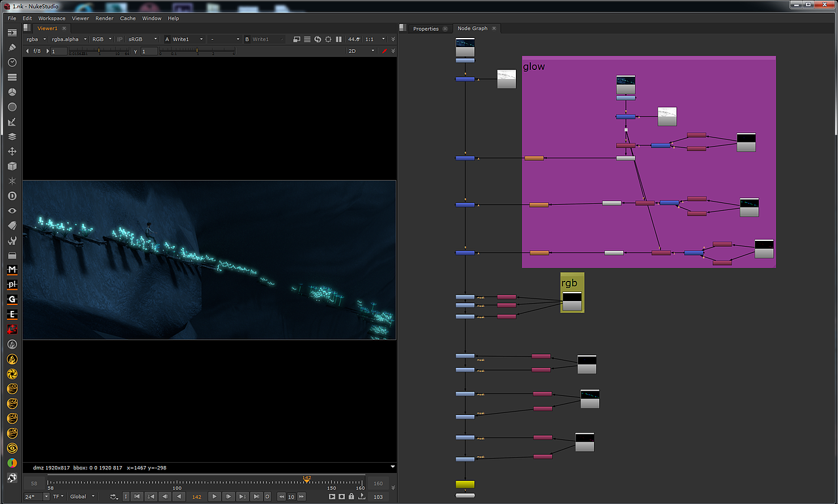Open the 3D nodes cube menu
The image size is (838, 504).
coord(12,166)
